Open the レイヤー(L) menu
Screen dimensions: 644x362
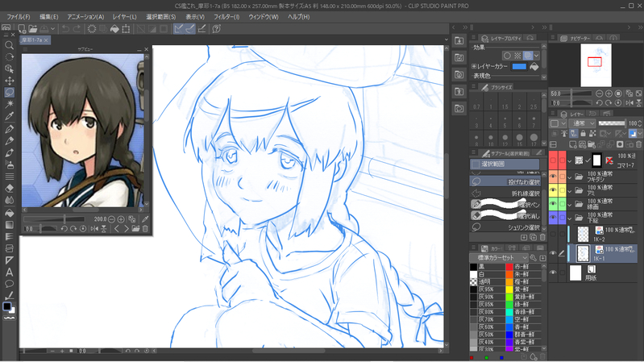(124, 17)
